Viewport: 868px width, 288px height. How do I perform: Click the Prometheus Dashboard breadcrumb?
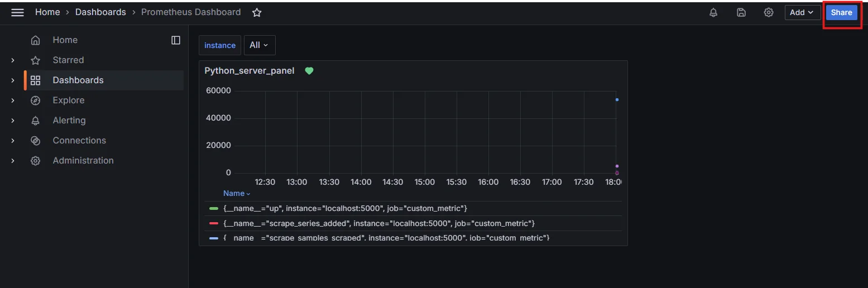tap(191, 12)
